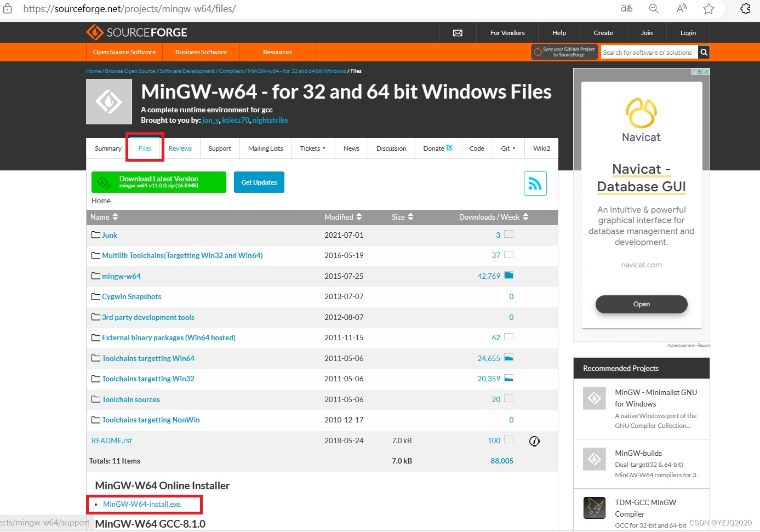760x532 pixels.
Task: Click the info icon beside README.rst
Action: tap(534, 441)
